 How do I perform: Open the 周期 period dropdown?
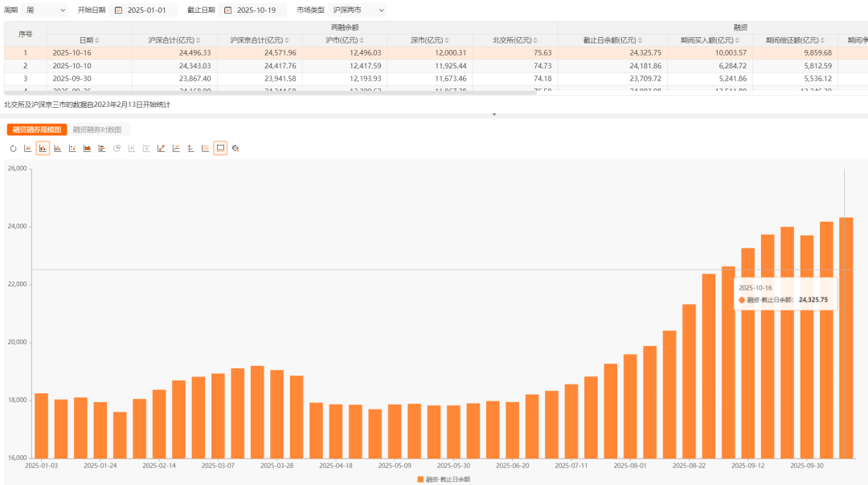coord(47,10)
